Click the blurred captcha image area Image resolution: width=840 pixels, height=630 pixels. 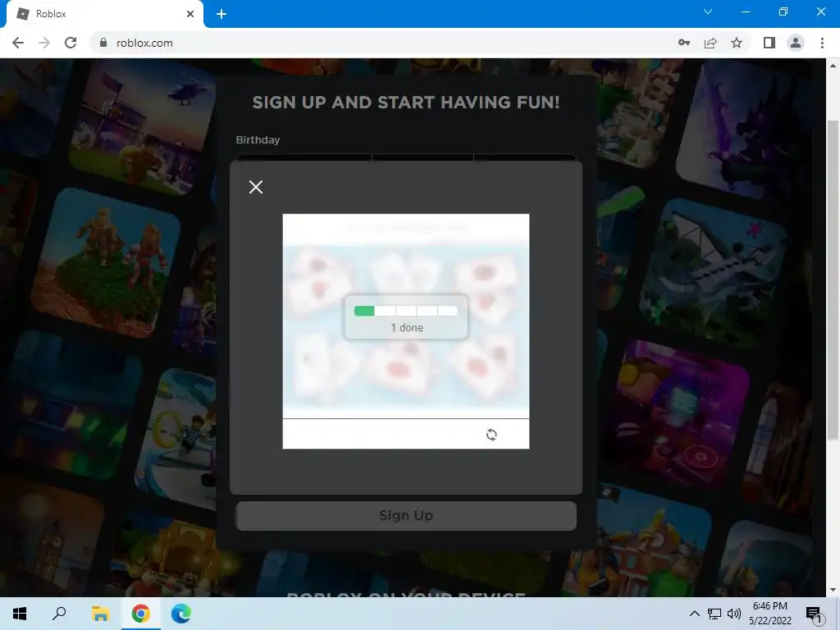click(405, 328)
